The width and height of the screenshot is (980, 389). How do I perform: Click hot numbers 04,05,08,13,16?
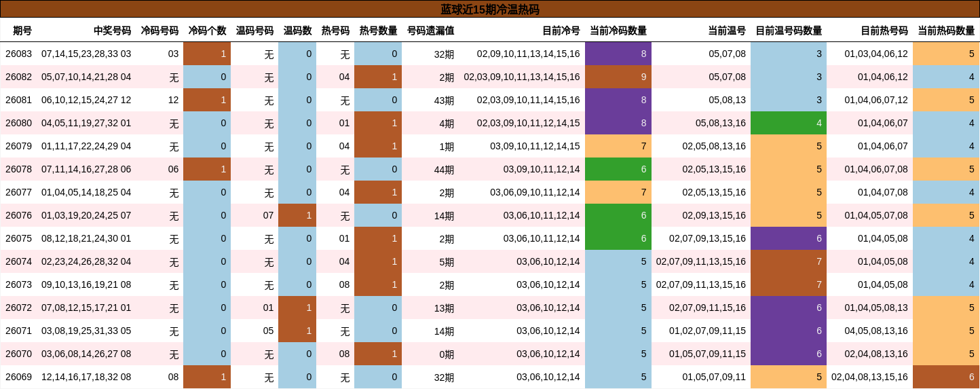point(876,331)
